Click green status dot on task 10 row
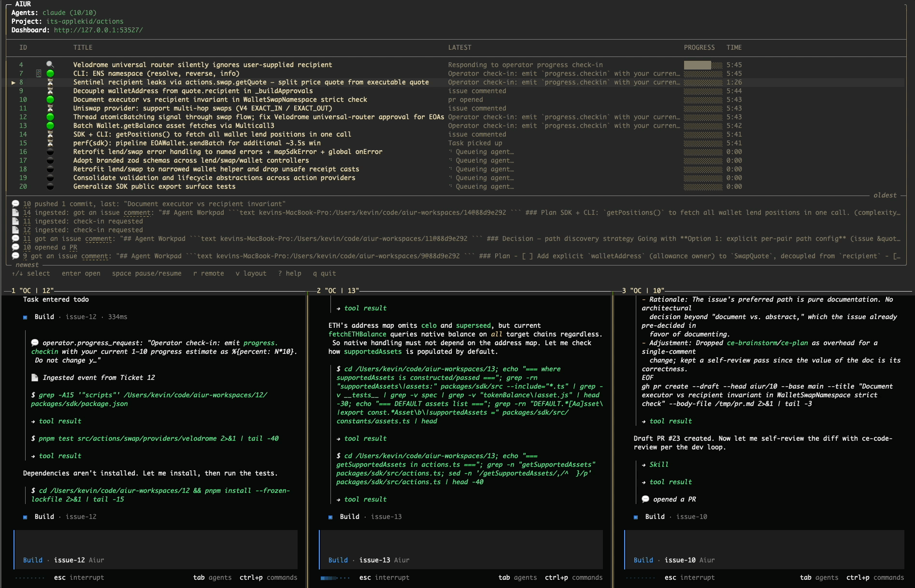This screenshot has height=588, width=915. point(50,99)
